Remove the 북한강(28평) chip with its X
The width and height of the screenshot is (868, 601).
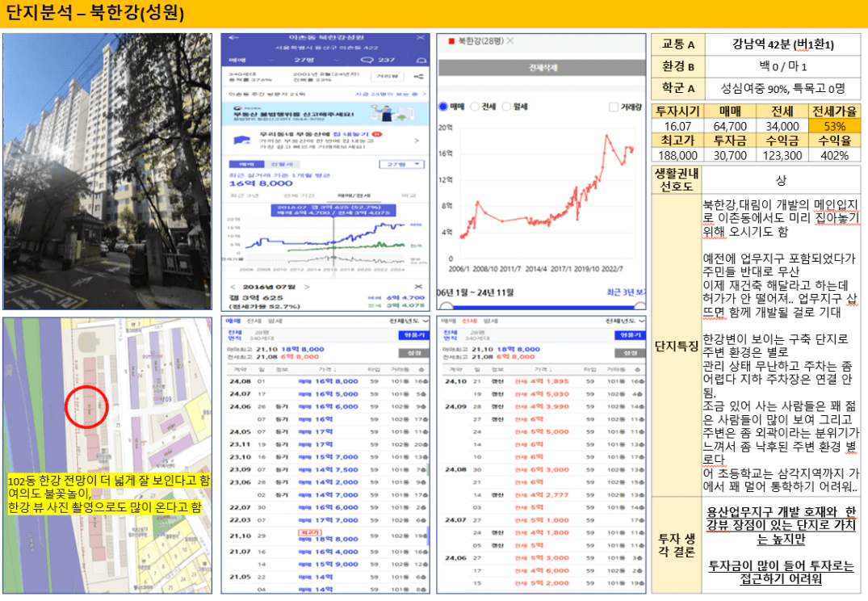tap(509, 40)
